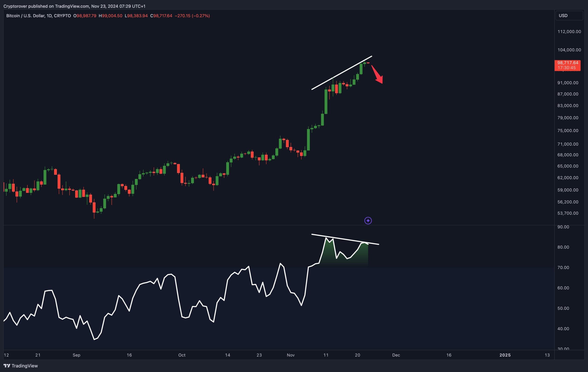Click the Sep label on time axis
This screenshot has width=588, height=372.
(76, 355)
